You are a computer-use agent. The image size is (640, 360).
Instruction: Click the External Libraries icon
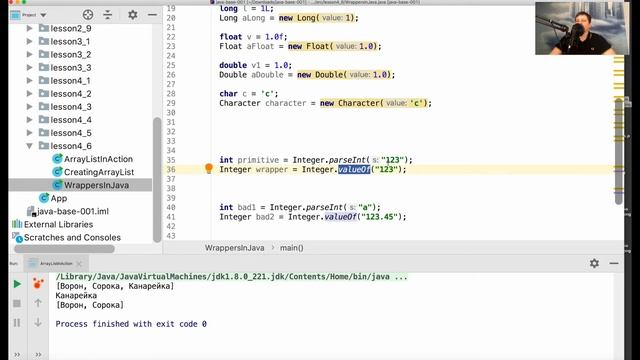tap(17, 224)
